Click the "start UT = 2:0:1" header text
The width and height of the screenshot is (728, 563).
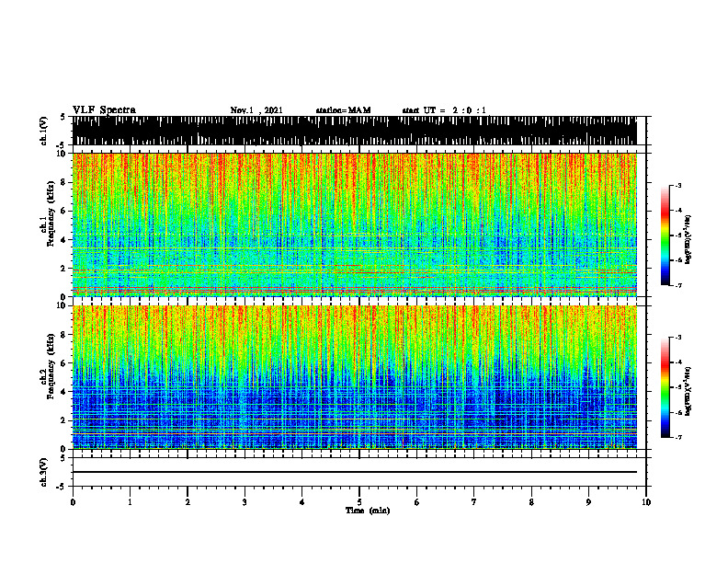pos(444,110)
